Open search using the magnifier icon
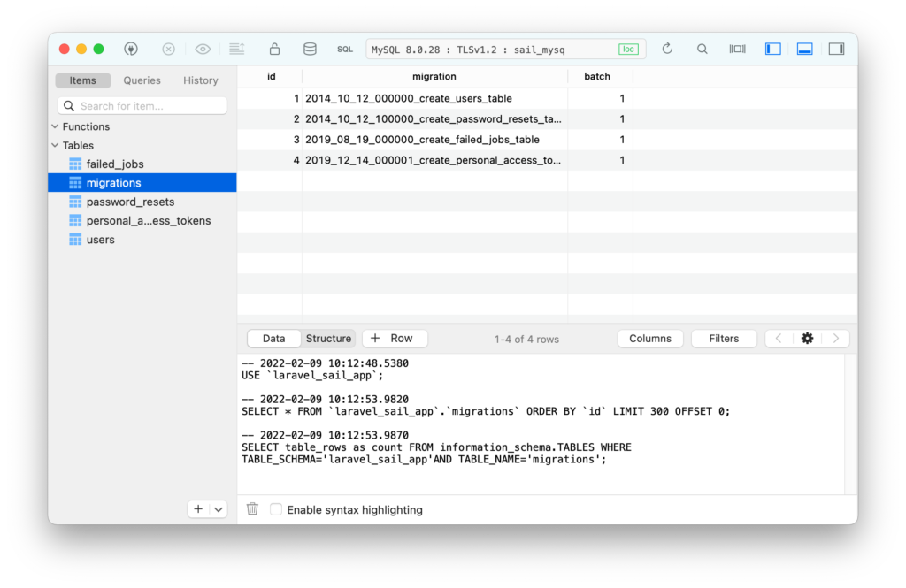This screenshot has height=588, width=906. click(x=702, y=49)
